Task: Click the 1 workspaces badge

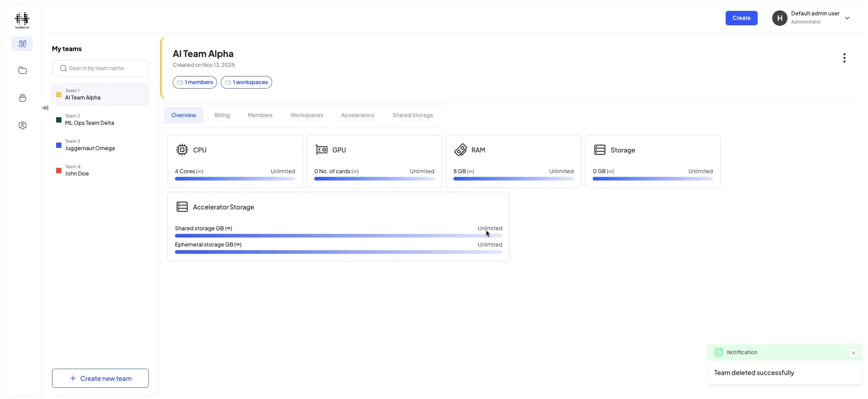Action: click(246, 82)
